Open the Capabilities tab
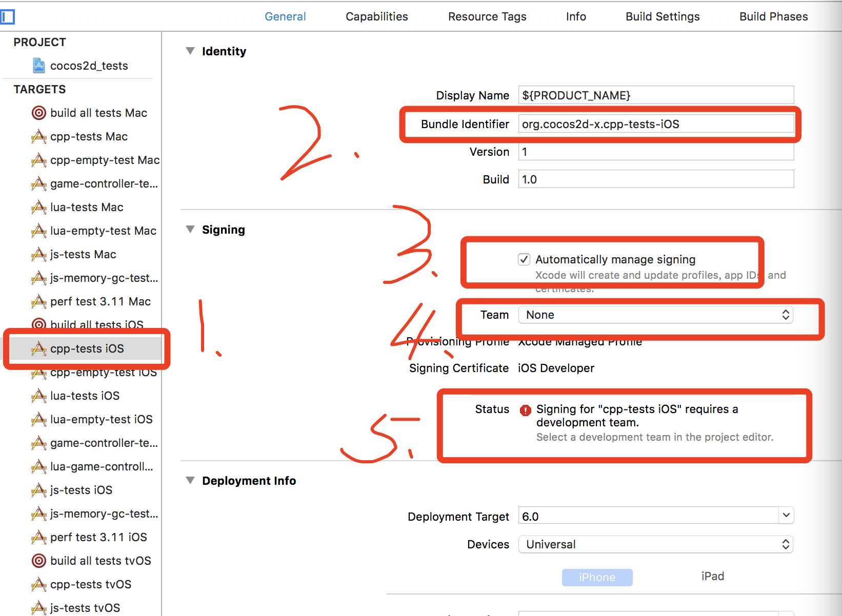This screenshot has width=842, height=616. (377, 16)
